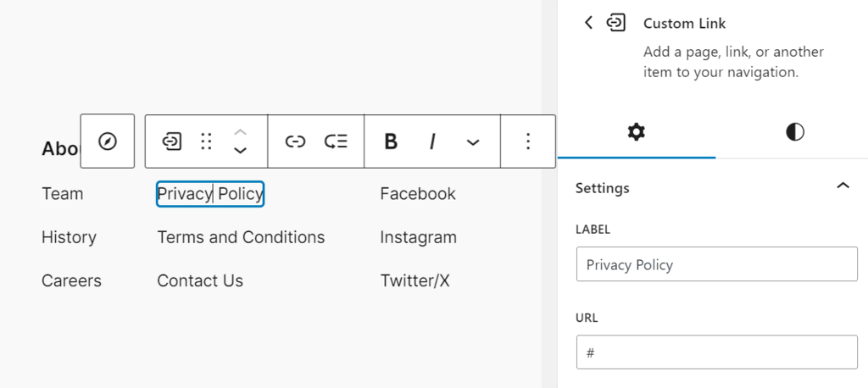868x388 pixels.
Task: Switch to the Styles half-circle tab
Action: coord(794,132)
